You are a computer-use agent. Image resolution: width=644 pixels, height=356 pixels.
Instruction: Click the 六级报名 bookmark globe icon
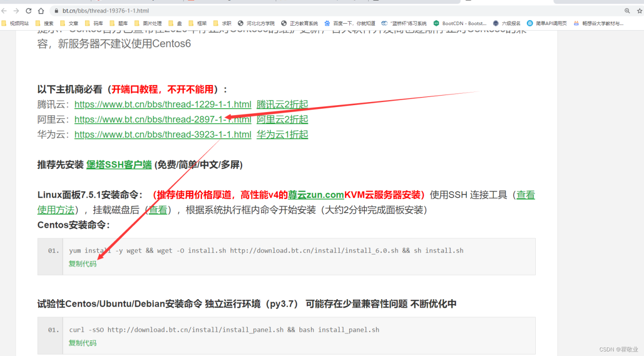coord(496,23)
